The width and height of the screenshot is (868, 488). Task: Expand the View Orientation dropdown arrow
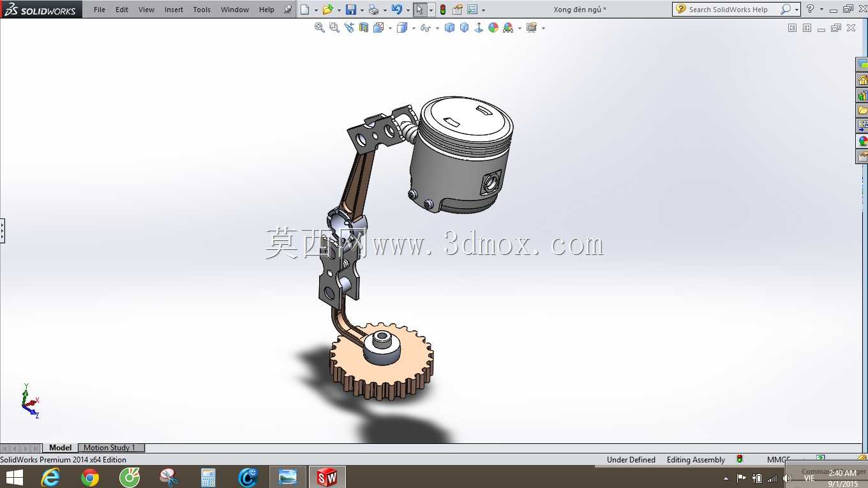tap(389, 28)
